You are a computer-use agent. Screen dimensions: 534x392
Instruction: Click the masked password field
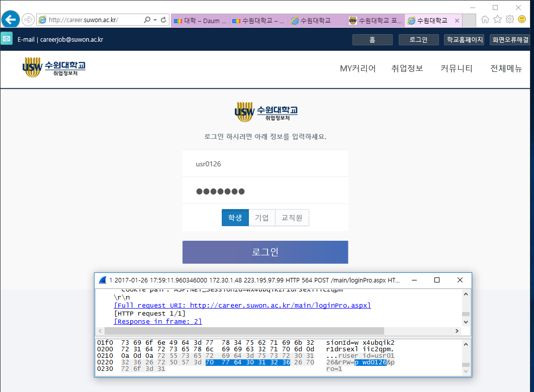[x=265, y=191]
